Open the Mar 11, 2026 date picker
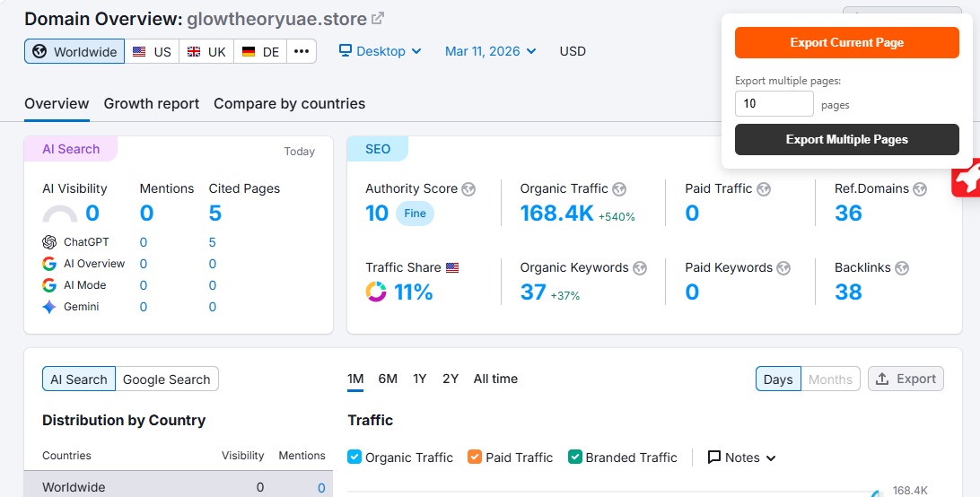Image resolution: width=980 pixels, height=497 pixels. tap(491, 51)
